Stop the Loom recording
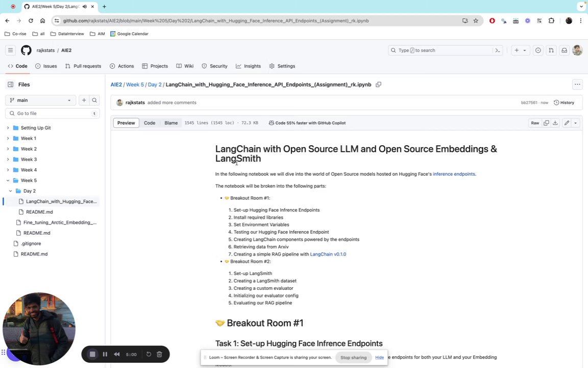The image size is (588, 368). [92, 354]
